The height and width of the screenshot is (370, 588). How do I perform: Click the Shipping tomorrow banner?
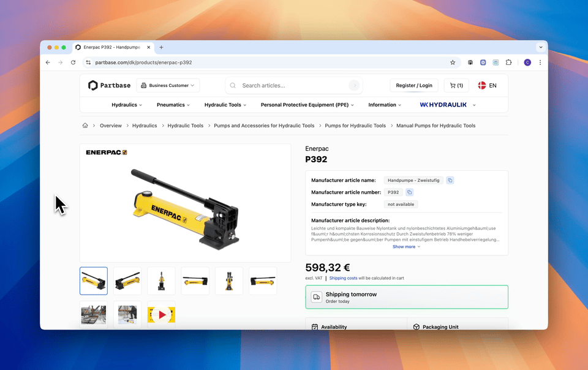point(407,297)
